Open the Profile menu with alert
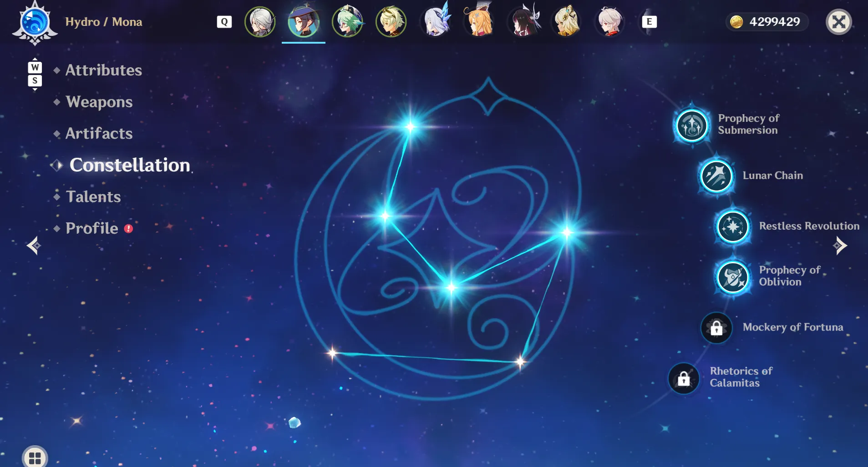This screenshot has height=467, width=868. coord(92,228)
